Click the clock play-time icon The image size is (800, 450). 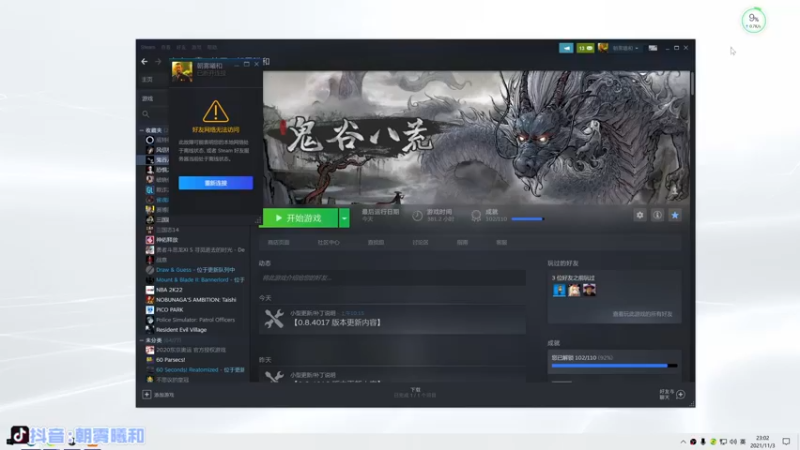point(417,216)
